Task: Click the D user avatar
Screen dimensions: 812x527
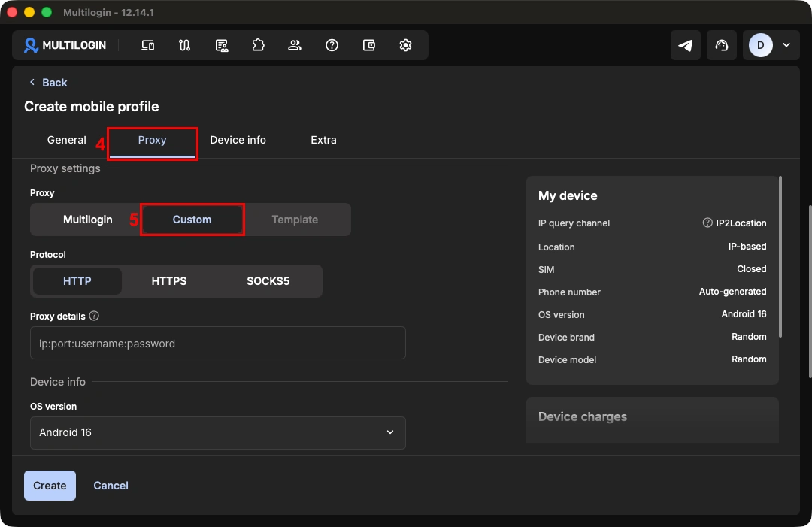Action: pyautogui.click(x=760, y=46)
